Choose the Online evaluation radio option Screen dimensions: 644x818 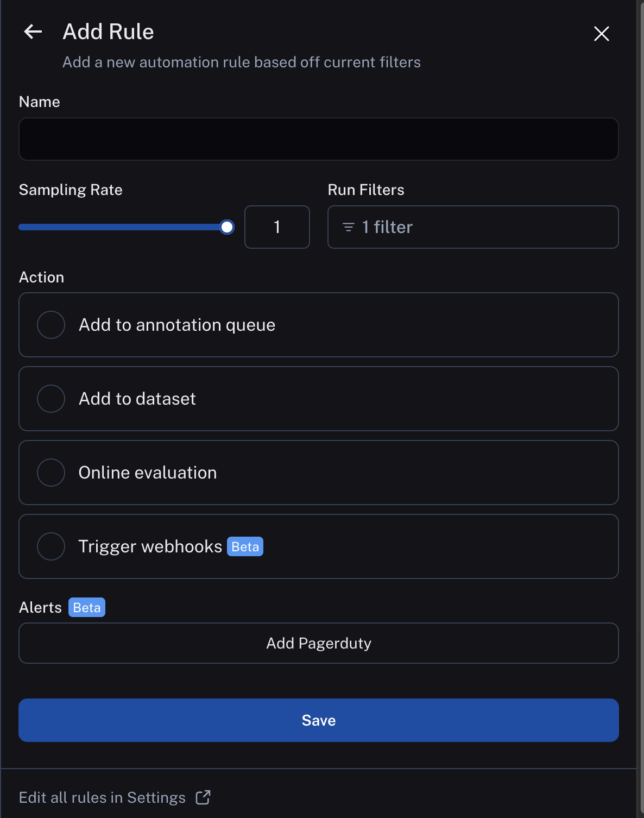click(x=51, y=473)
